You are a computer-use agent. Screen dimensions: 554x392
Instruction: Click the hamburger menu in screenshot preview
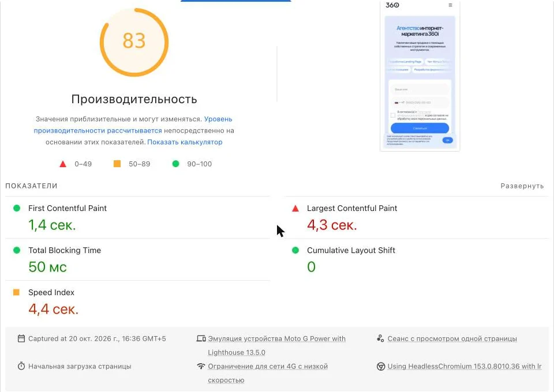coord(450,5)
